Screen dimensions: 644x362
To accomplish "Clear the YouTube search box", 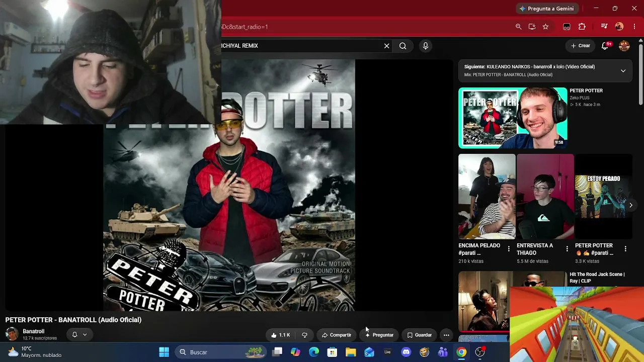I will (386, 46).
